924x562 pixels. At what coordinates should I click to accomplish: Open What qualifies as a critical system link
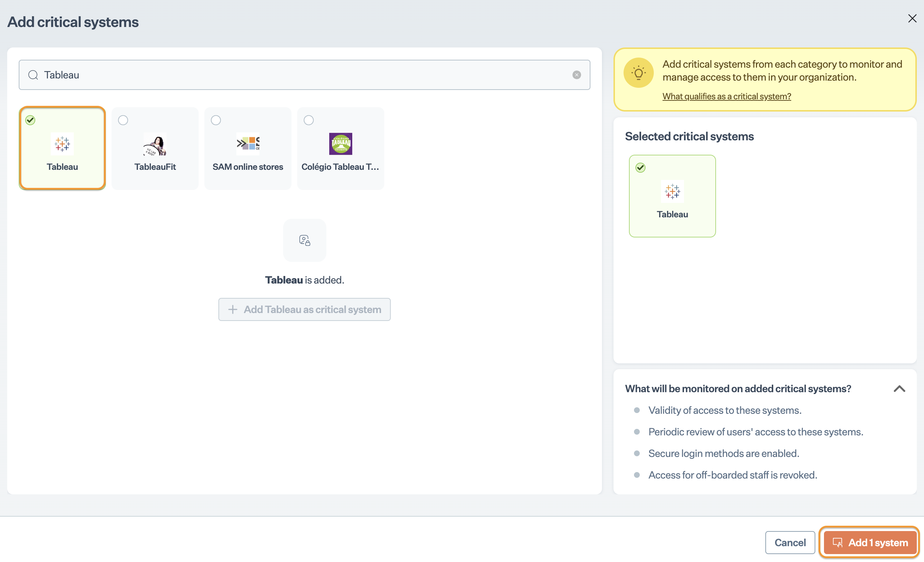(x=726, y=96)
